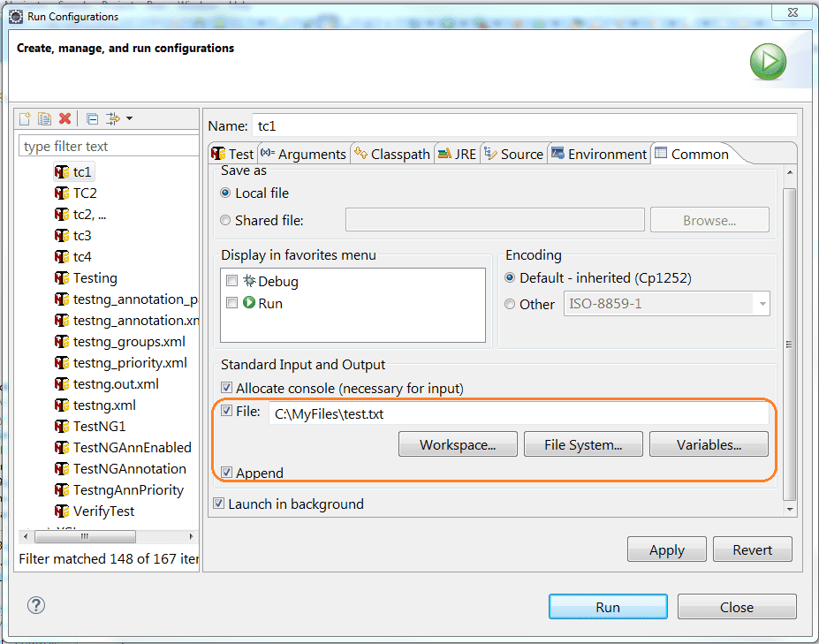Screen dimensions: 819x644
Task: Collapse all configurations in the tree
Action: 92,117
